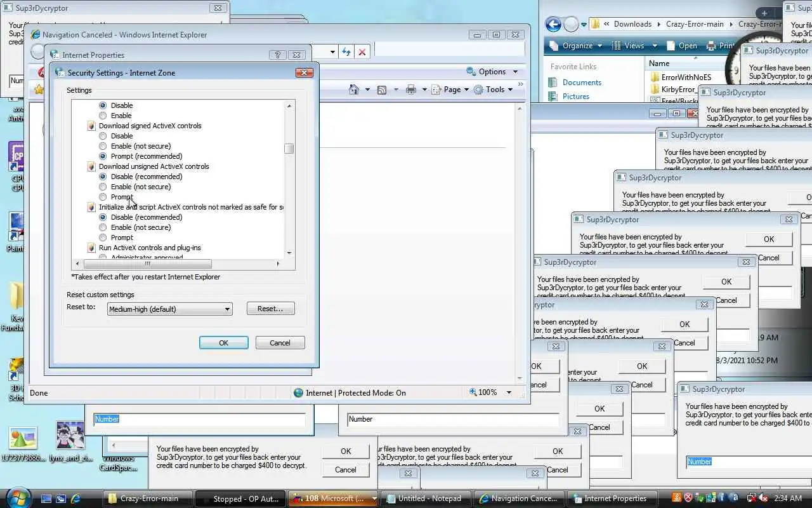Select Disable for Download signed ActiveX controls
This screenshot has height=508, width=812.
point(103,136)
